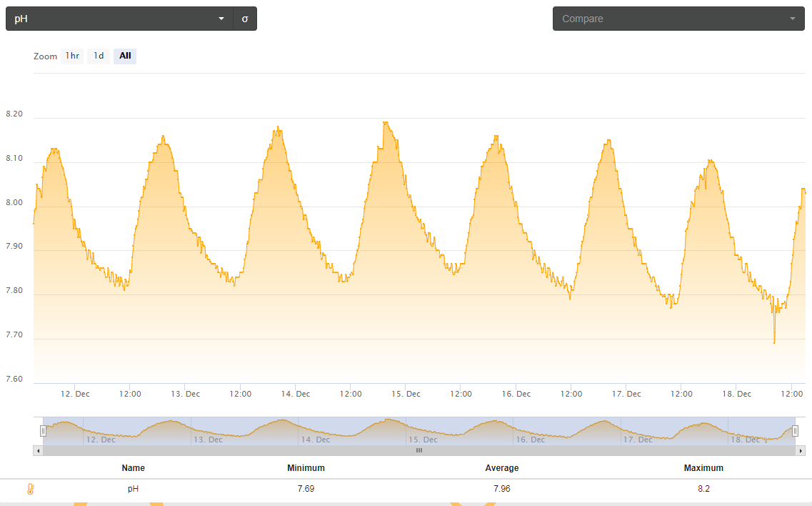Click the 8.20 y-axis label

pyautogui.click(x=14, y=114)
